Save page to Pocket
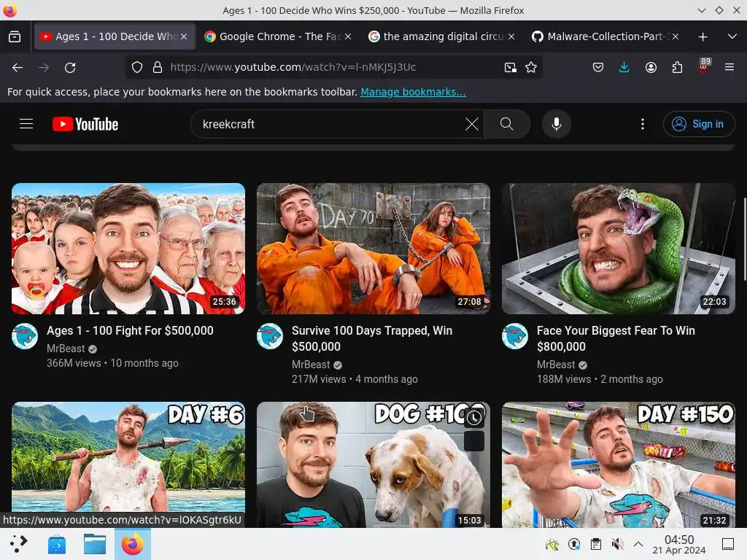The width and height of the screenshot is (747, 560). pos(598,68)
